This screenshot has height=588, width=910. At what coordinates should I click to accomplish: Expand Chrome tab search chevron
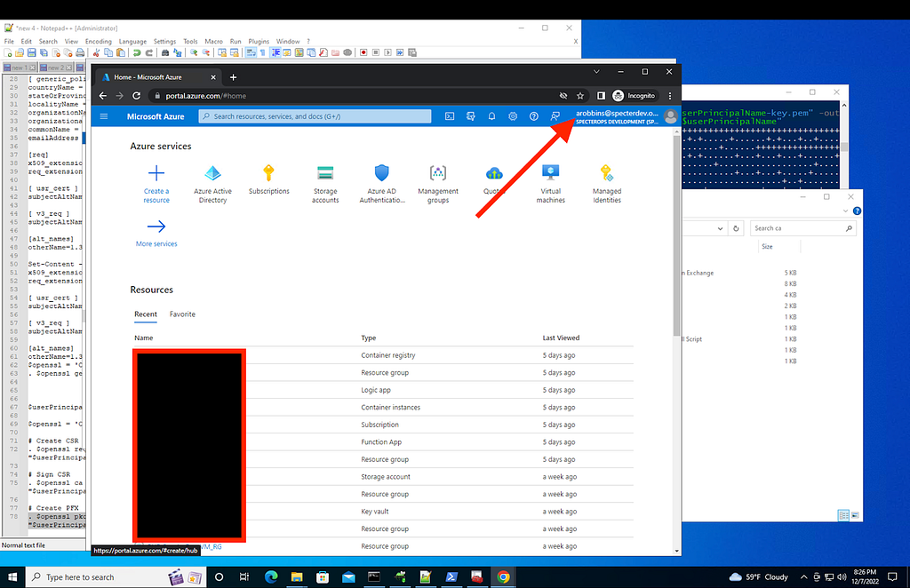pyautogui.click(x=596, y=72)
